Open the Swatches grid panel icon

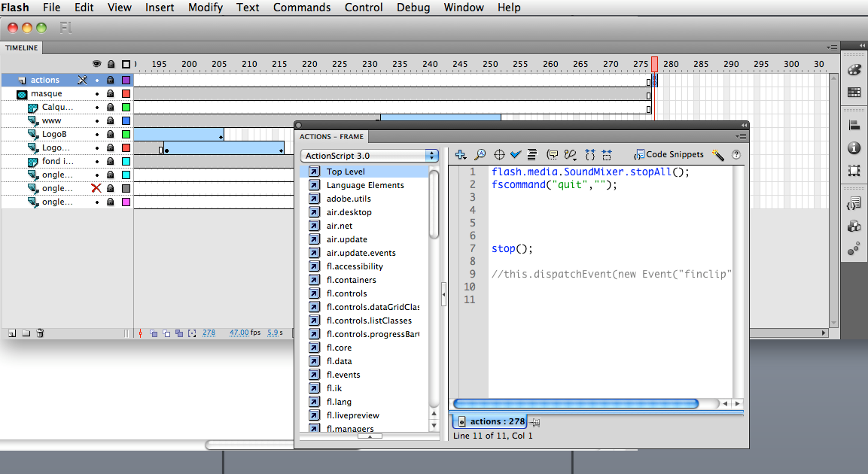[854, 93]
